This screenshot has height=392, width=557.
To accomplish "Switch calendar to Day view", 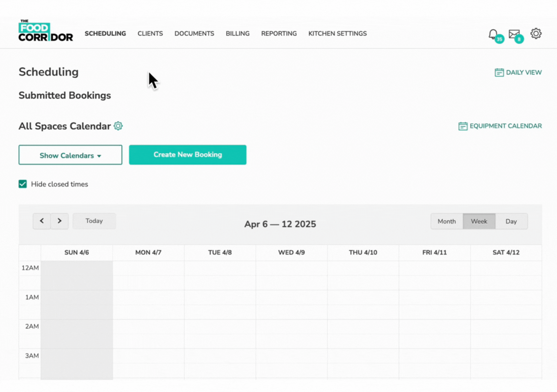I will [511, 221].
